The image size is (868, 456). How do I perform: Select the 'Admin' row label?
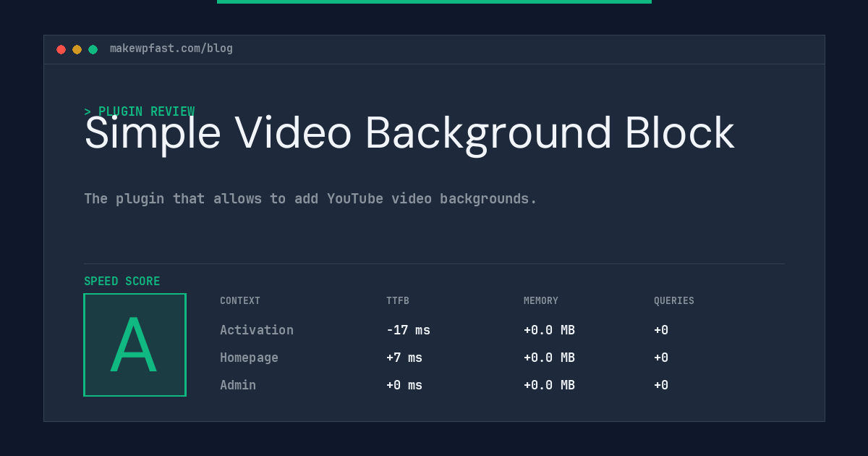coord(238,385)
